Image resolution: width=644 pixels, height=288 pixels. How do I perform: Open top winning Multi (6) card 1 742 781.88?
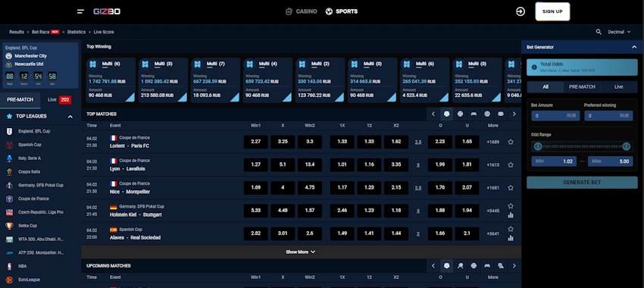tap(111, 80)
